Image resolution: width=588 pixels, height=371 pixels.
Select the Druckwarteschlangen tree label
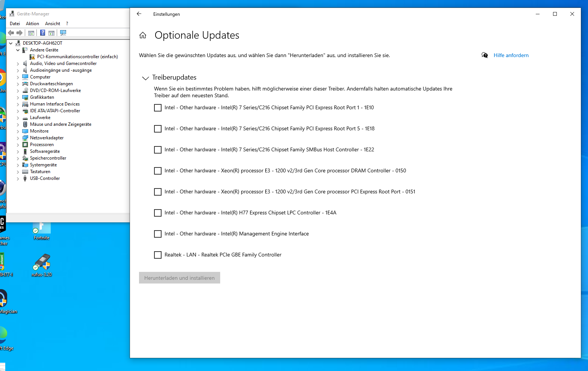click(x=51, y=84)
